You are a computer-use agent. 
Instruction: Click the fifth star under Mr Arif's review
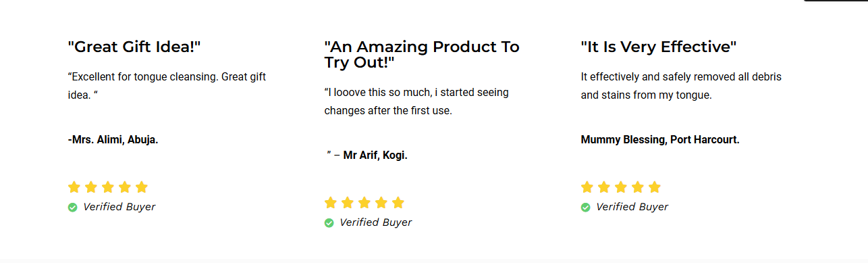click(x=398, y=202)
